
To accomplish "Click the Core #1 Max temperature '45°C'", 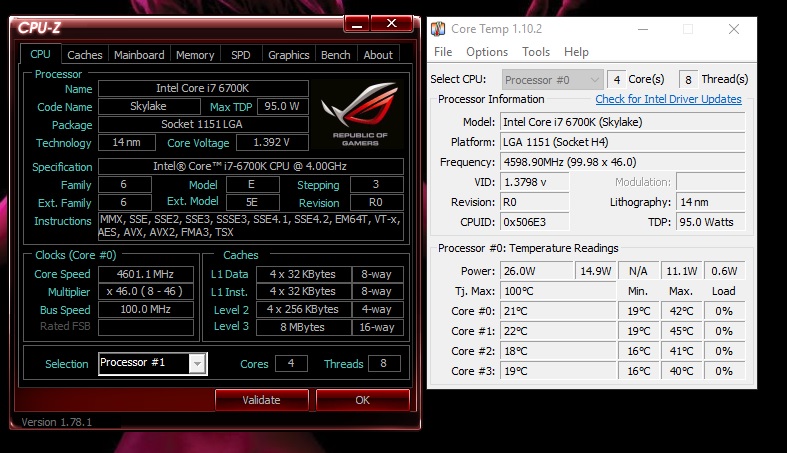I will coord(682,331).
